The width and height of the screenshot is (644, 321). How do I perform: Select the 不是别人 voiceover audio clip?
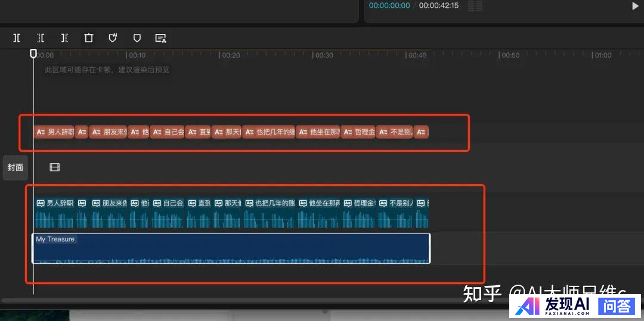(x=395, y=213)
